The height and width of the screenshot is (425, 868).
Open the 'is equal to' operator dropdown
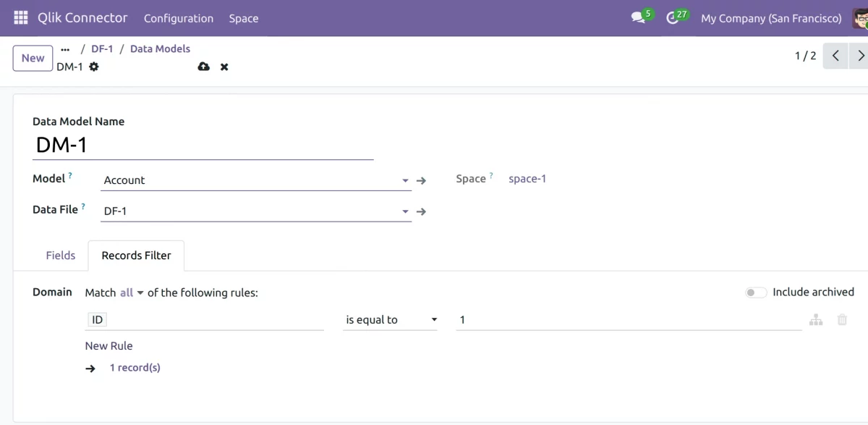(x=391, y=320)
